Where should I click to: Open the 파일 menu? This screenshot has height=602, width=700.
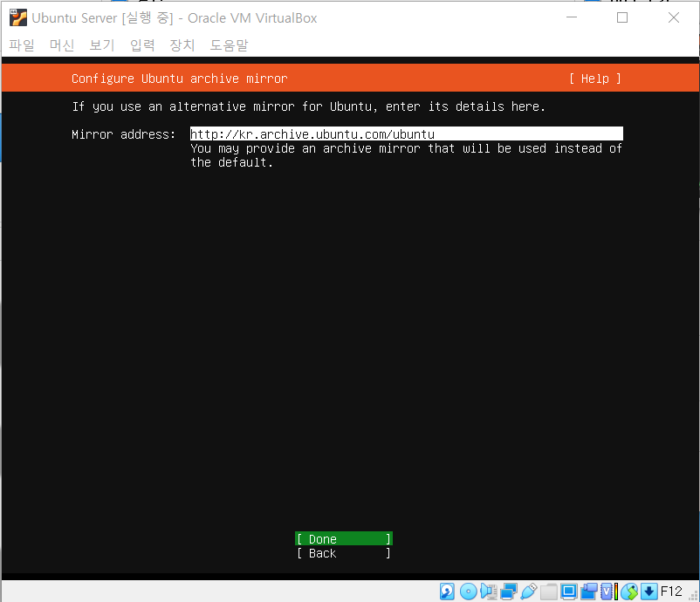pos(22,45)
